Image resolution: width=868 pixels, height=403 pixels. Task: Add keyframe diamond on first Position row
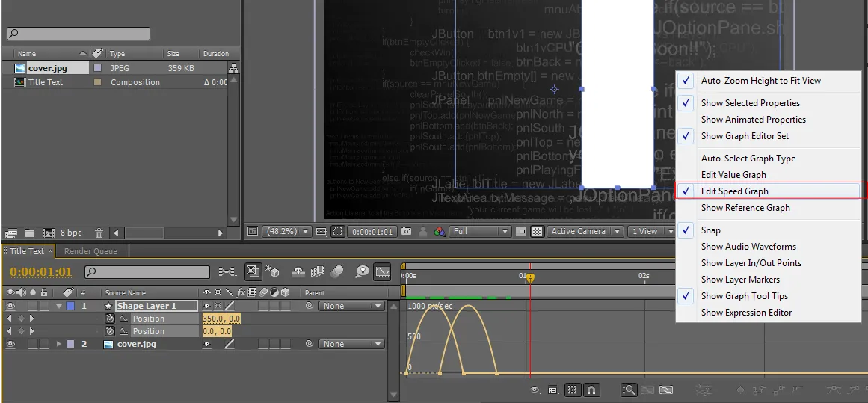pos(20,319)
